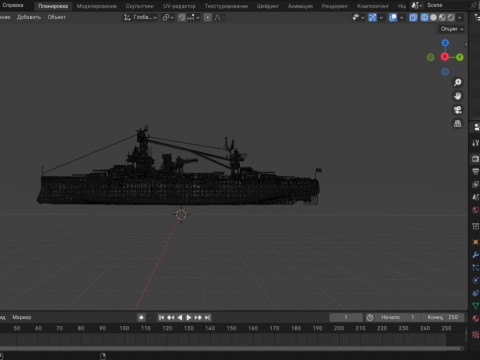The width and height of the screenshot is (480, 360).
Task: Switch to the Анимация workspace tab
Action: click(300, 6)
